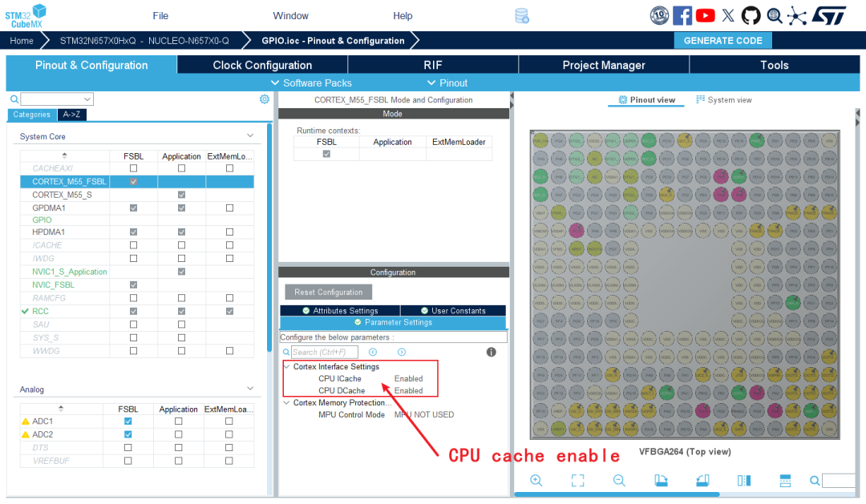Open the Pinout dropdown menu
The height and width of the screenshot is (504, 866).
[x=447, y=83]
